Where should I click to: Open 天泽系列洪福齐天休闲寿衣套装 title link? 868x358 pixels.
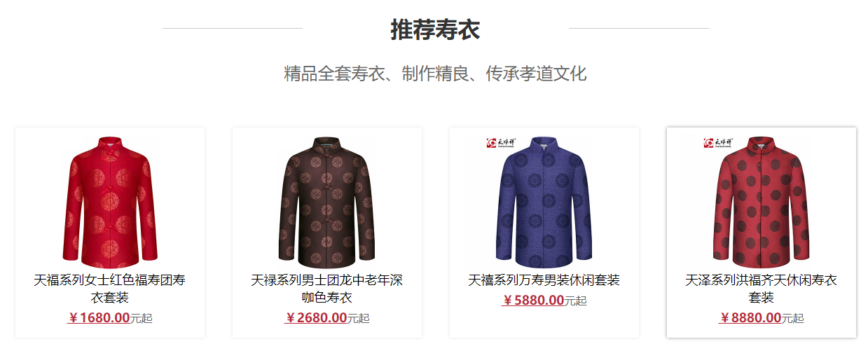coord(762,289)
